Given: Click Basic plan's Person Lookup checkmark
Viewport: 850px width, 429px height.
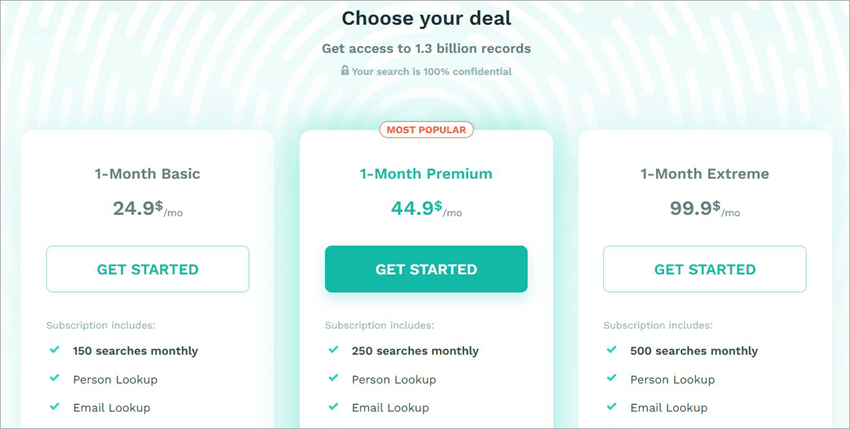Looking at the screenshot, I should coord(54,379).
